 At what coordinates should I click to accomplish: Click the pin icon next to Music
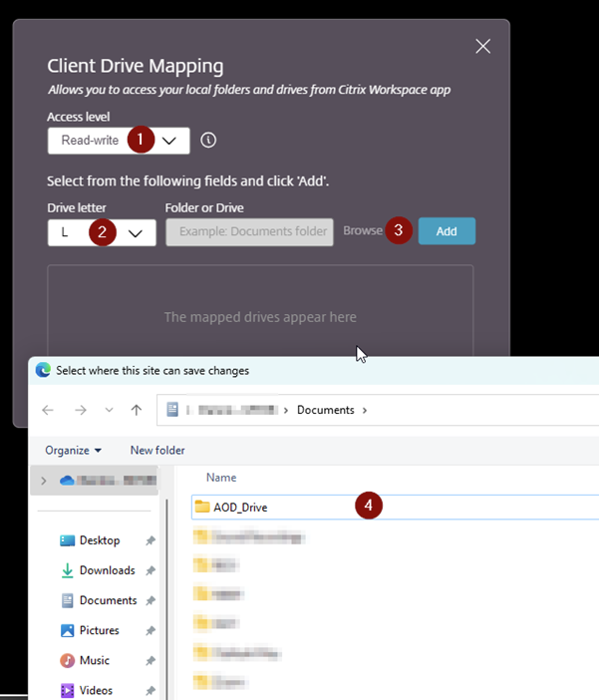click(x=150, y=660)
